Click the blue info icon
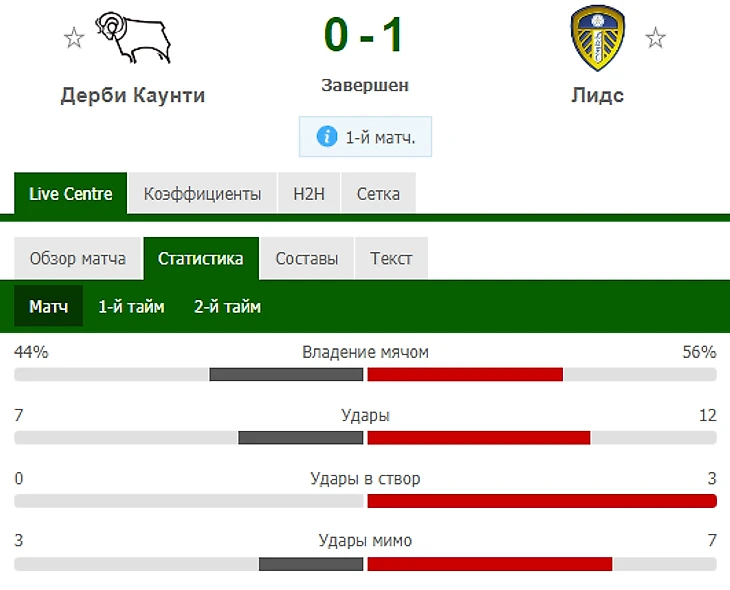The width and height of the screenshot is (730, 590). click(326, 137)
